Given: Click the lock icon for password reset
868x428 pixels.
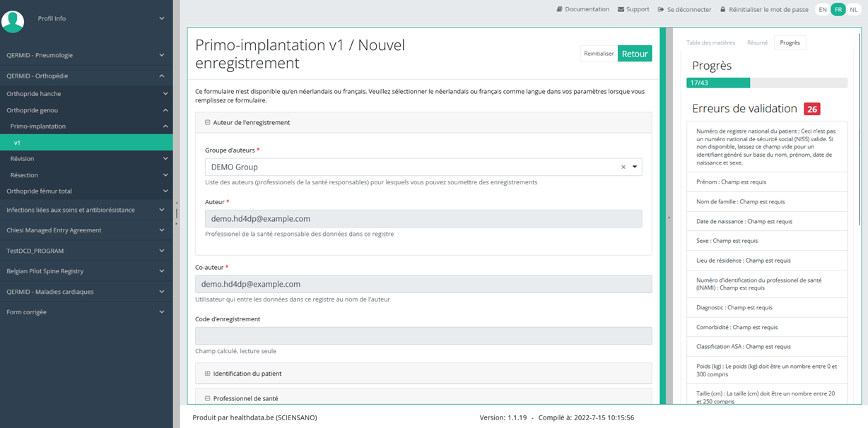Looking at the screenshot, I should (723, 10).
